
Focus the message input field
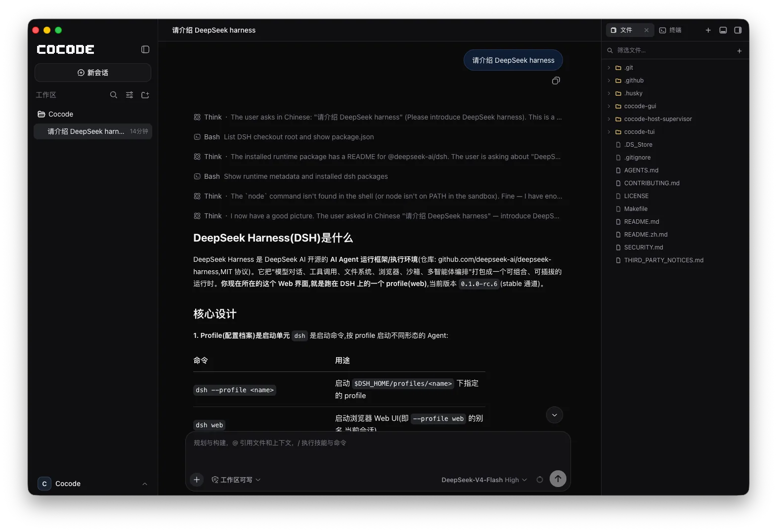[378, 450]
